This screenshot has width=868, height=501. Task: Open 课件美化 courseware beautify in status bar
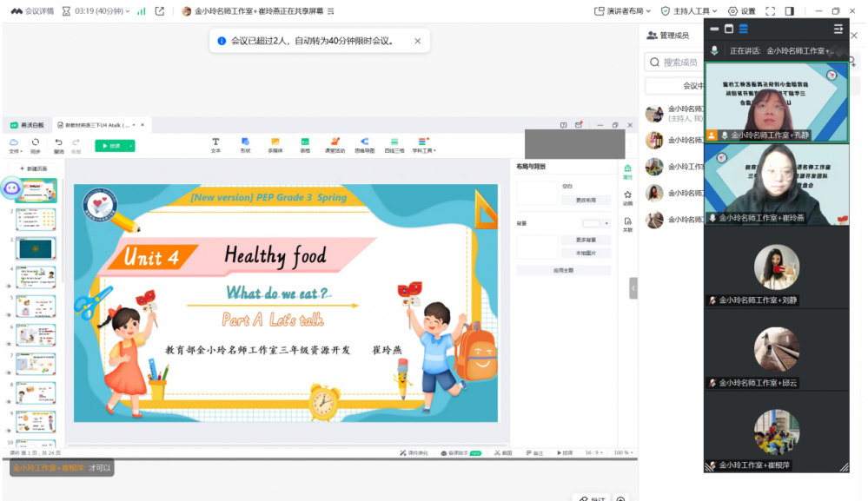(x=414, y=453)
